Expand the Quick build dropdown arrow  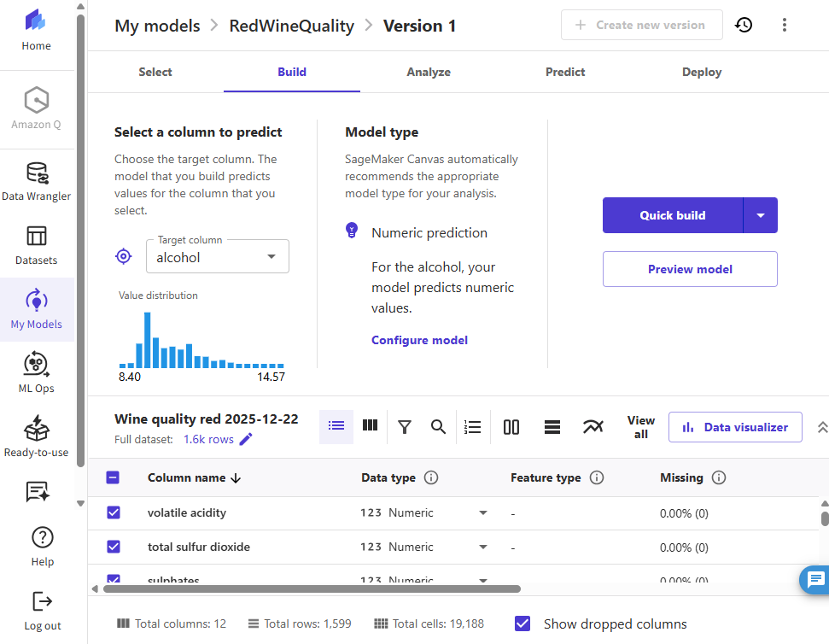pyautogui.click(x=760, y=215)
